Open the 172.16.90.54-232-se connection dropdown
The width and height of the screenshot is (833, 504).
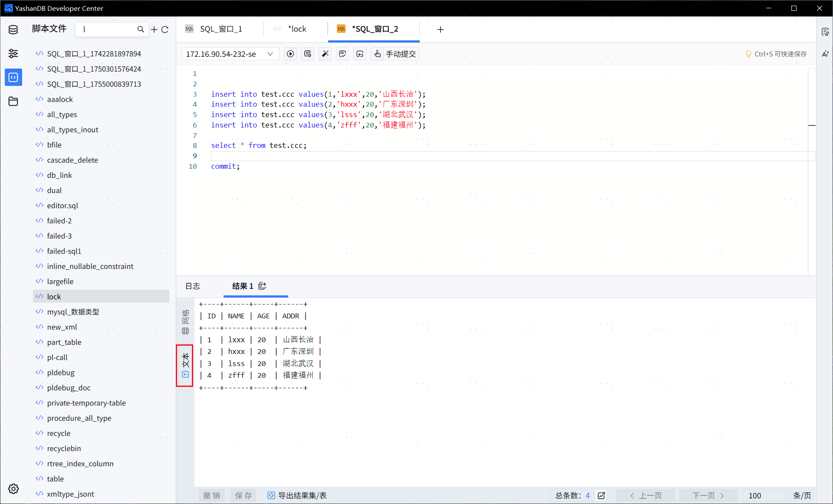[x=230, y=54]
